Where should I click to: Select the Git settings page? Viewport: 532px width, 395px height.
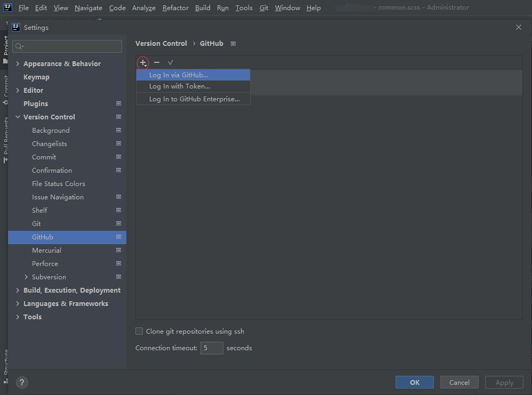(x=67, y=224)
